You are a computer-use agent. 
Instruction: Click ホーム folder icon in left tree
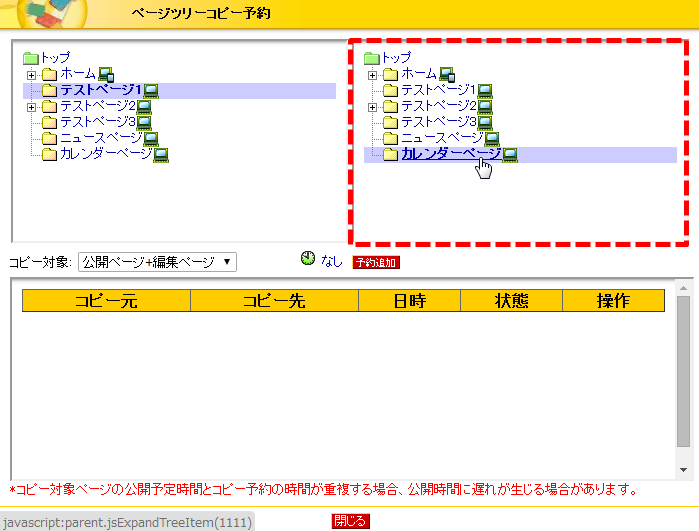(x=49, y=74)
